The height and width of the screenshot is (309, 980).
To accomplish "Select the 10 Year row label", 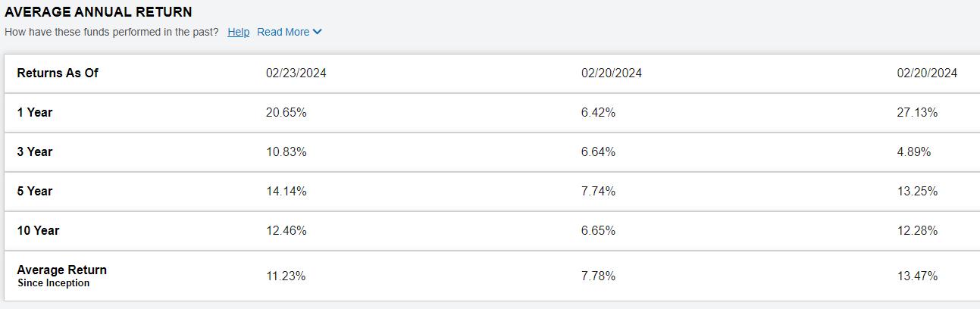I will [38, 230].
